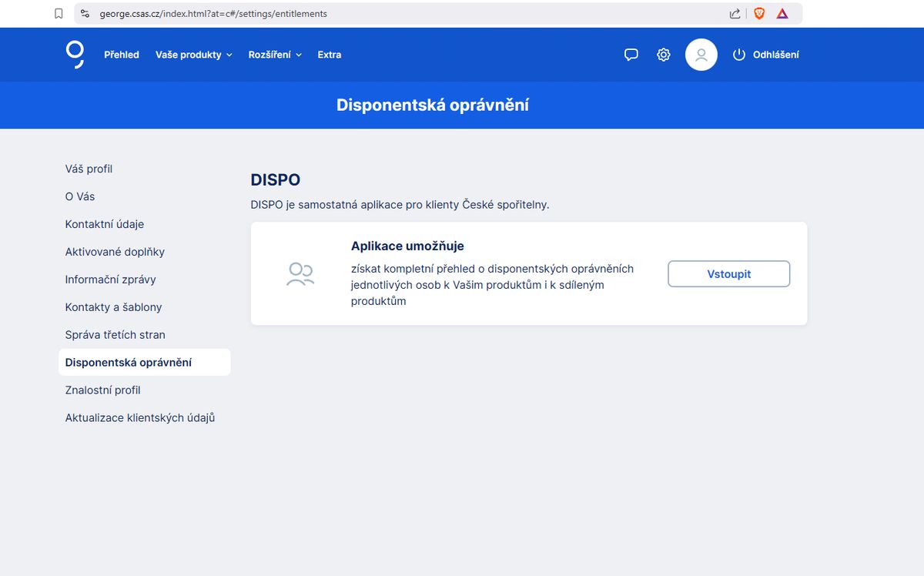Click the bookmark icon in browser bar
Screen dimensions: 924x576
click(x=59, y=14)
